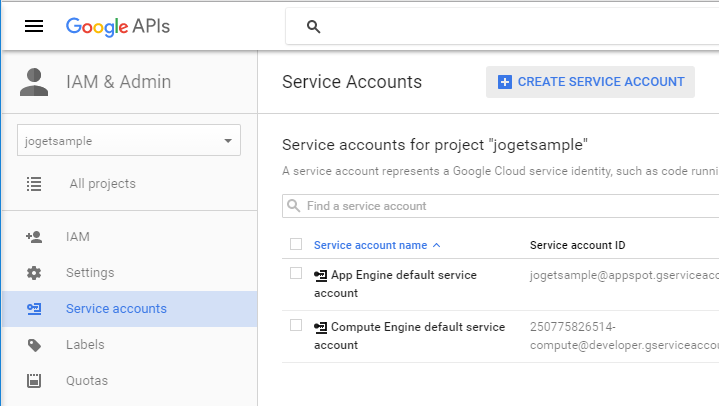
Task: Open All projects link in sidebar
Action: point(102,184)
